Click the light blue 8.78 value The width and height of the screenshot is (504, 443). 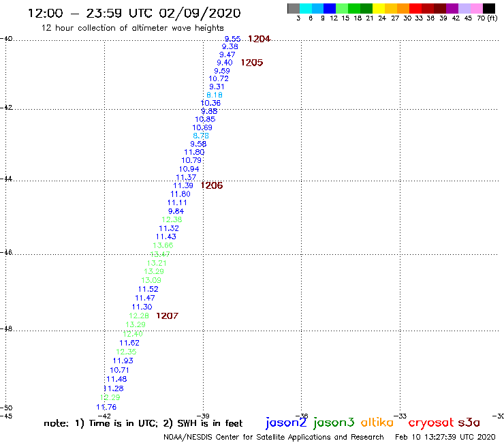pos(201,136)
